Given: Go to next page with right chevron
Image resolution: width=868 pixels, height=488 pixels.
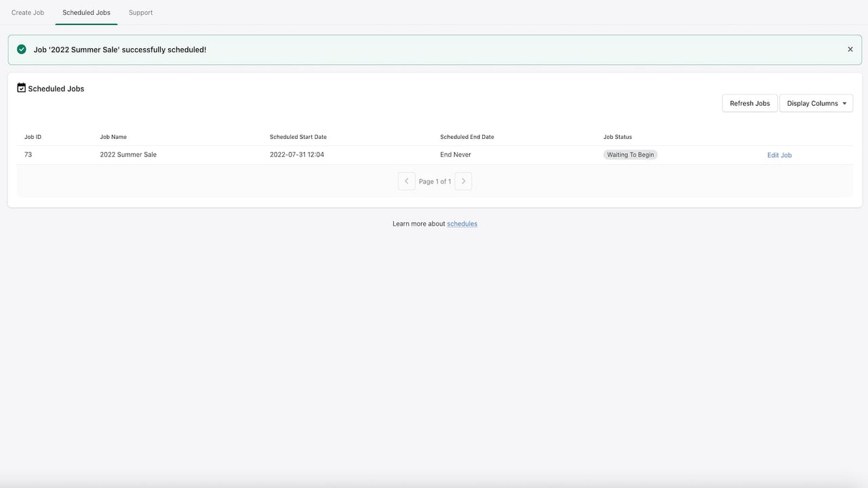Looking at the screenshot, I should 463,181.
